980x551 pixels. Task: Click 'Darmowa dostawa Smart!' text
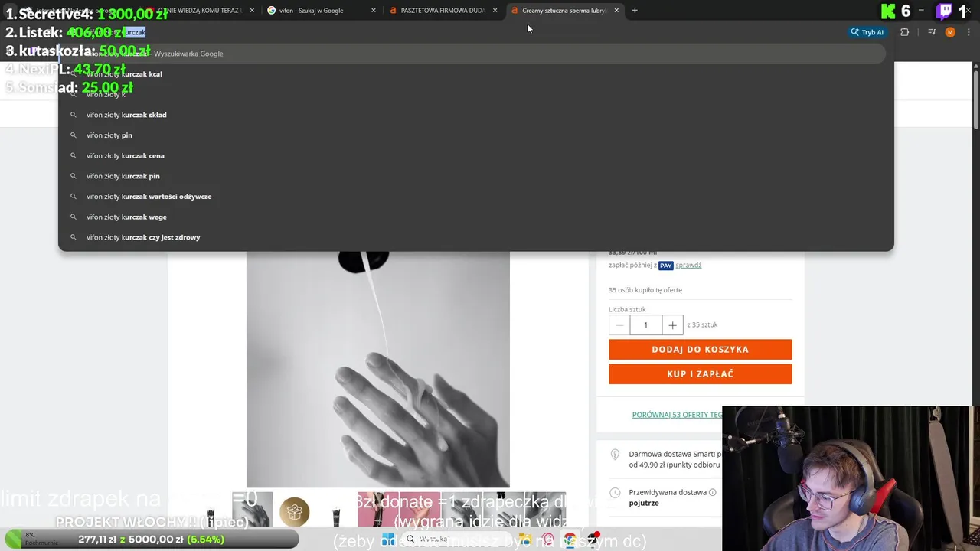[672, 454]
